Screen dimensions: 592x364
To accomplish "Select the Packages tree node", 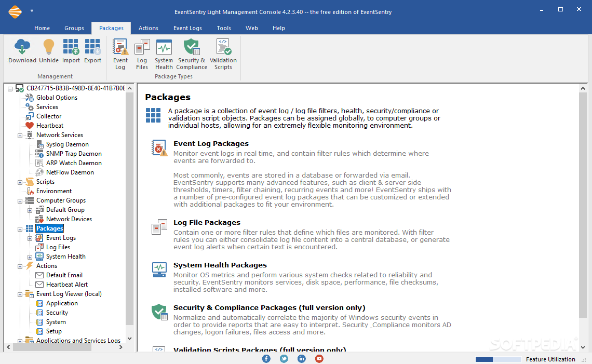I will coord(49,228).
